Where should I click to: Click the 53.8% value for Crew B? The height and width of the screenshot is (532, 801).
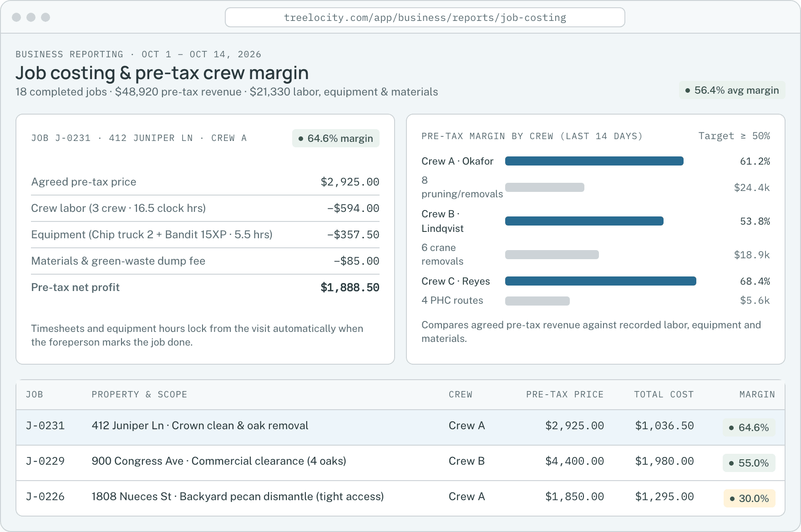click(x=755, y=221)
